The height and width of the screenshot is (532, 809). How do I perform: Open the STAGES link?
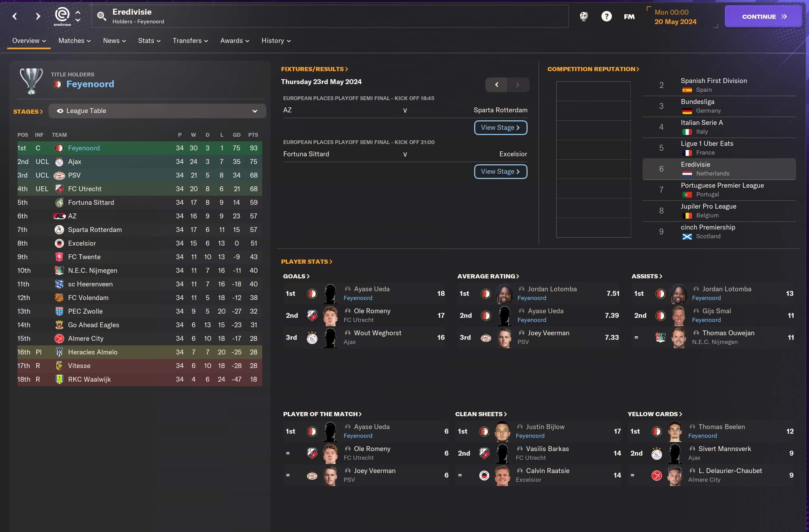(28, 112)
